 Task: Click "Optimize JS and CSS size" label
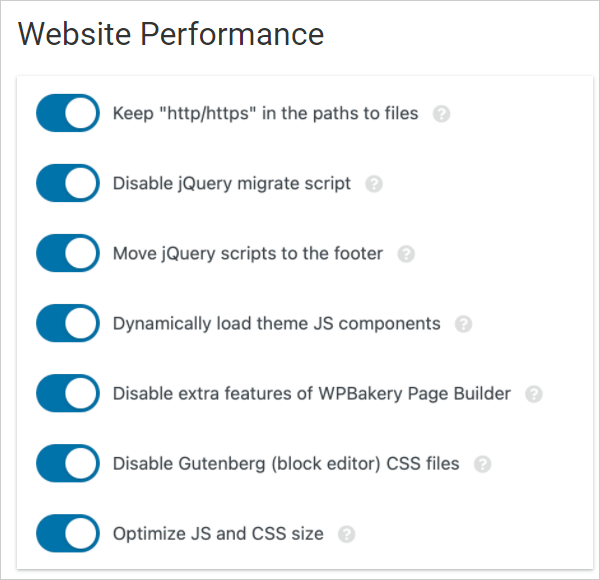(x=218, y=534)
